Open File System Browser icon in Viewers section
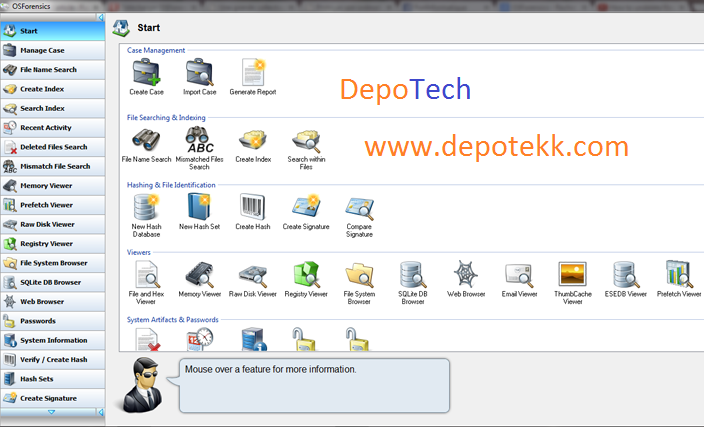Viewport: 704px width, 427px height. click(359, 275)
